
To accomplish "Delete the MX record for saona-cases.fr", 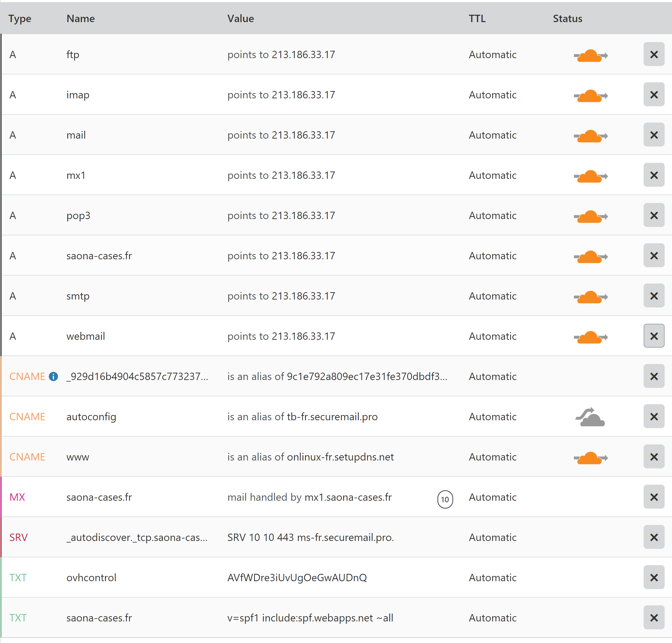I will [x=654, y=497].
